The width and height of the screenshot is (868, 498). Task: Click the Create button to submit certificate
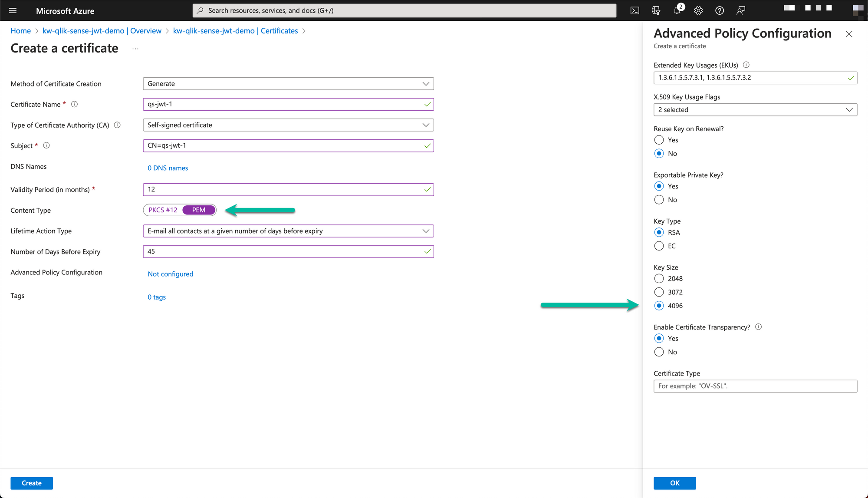coord(32,482)
